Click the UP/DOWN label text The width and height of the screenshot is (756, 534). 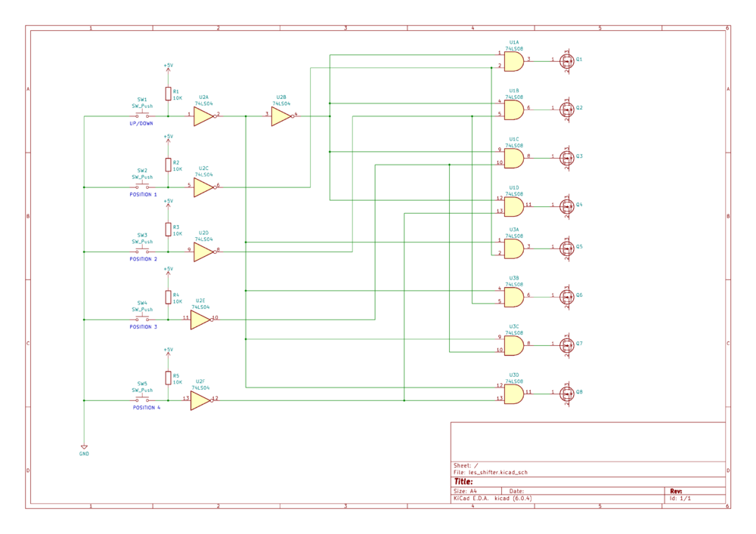pos(141,124)
